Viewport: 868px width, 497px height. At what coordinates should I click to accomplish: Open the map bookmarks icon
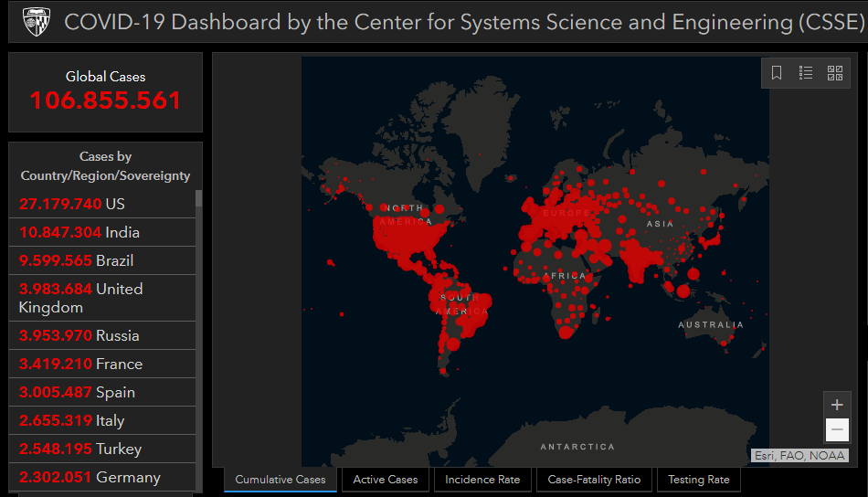point(777,72)
